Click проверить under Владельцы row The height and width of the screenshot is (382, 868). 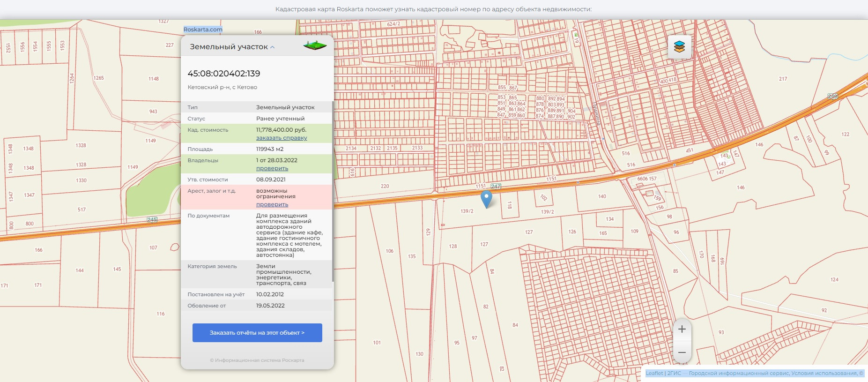[x=272, y=168]
